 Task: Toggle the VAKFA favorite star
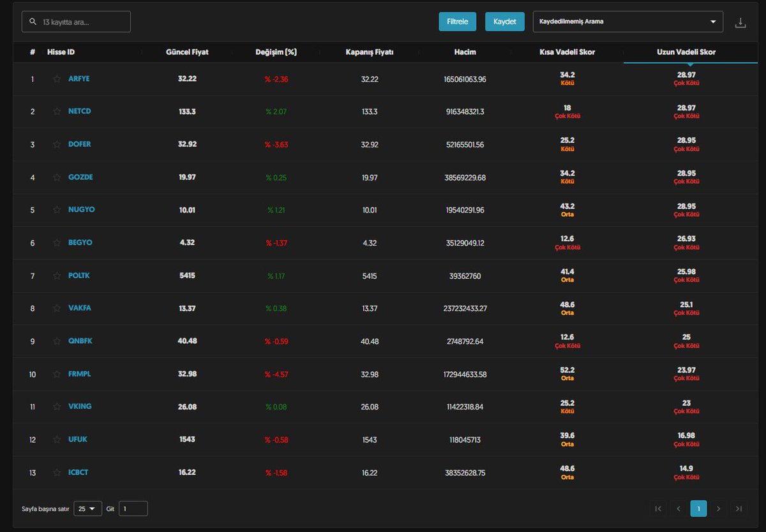[57, 308]
